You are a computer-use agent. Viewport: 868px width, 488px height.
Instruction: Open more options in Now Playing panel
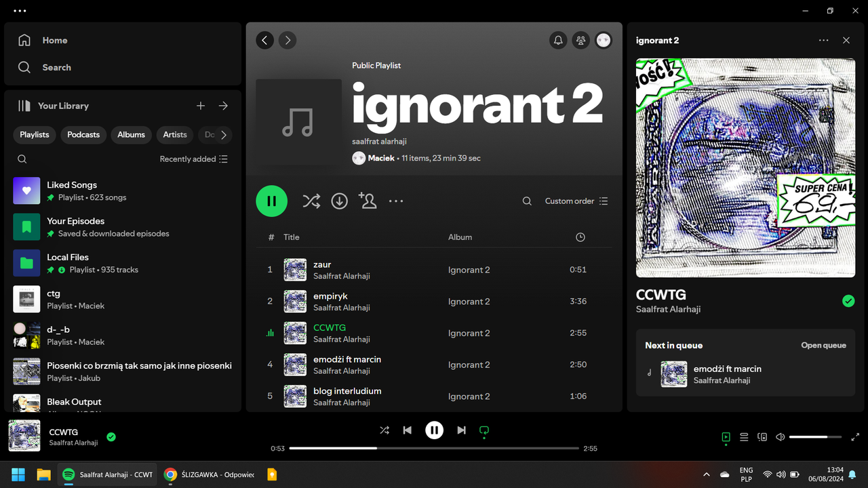pyautogui.click(x=823, y=40)
